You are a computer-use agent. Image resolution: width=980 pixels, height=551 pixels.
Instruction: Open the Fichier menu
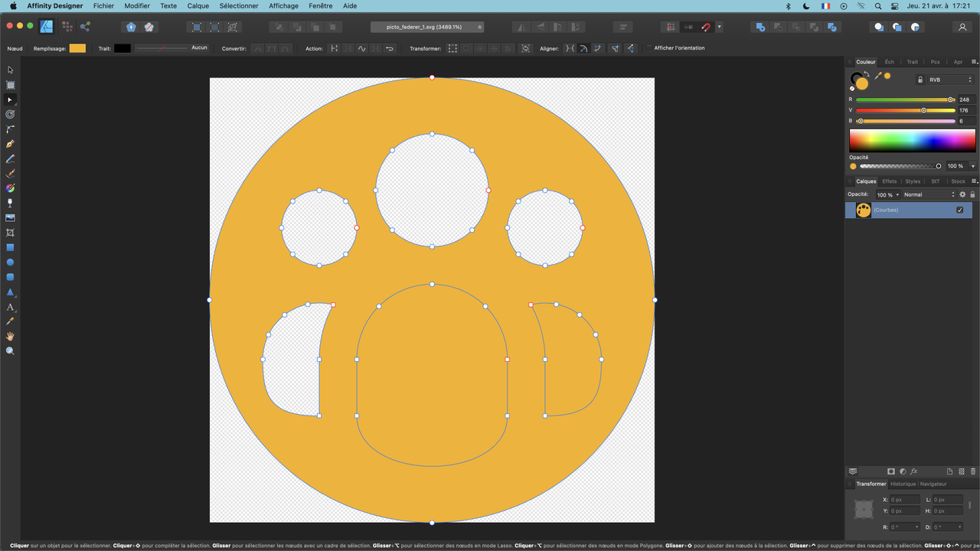(x=103, y=5)
